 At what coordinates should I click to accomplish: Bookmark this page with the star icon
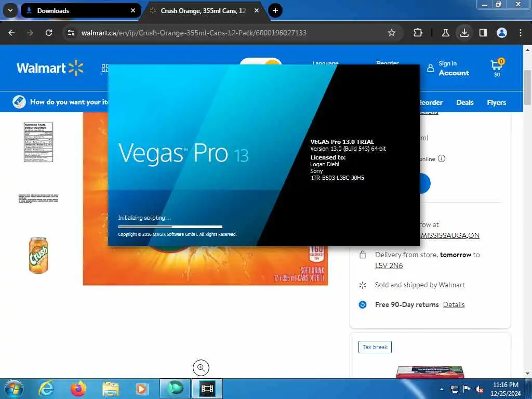tap(392, 33)
